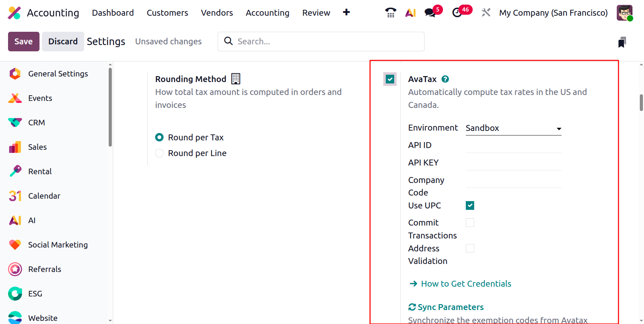644x324 pixels.
Task: Click the Save button
Action: click(23, 42)
